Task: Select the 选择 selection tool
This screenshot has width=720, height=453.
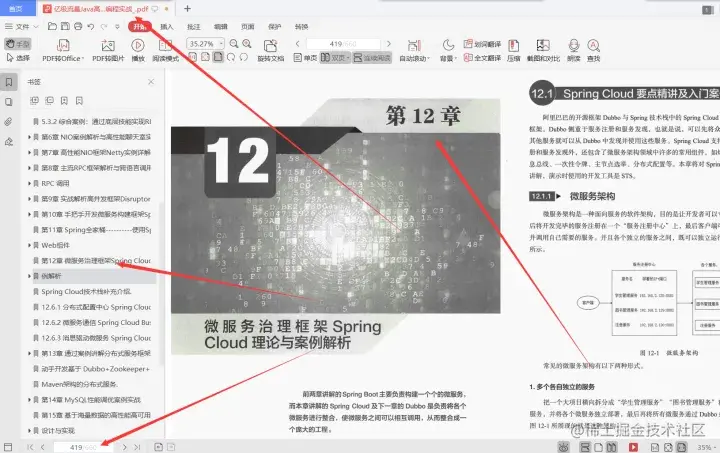Action: click(18, 58)
